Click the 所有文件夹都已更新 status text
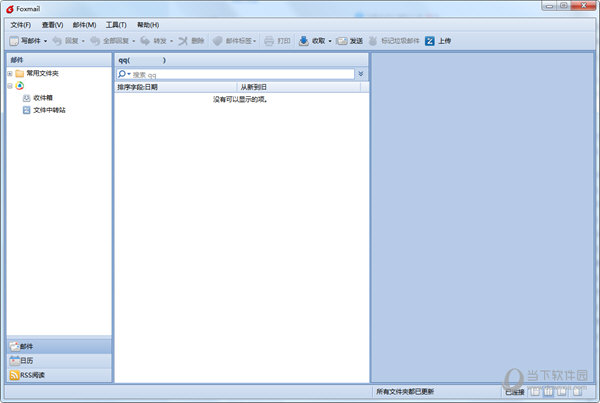The image size is (600, 403). click(405, 391)
